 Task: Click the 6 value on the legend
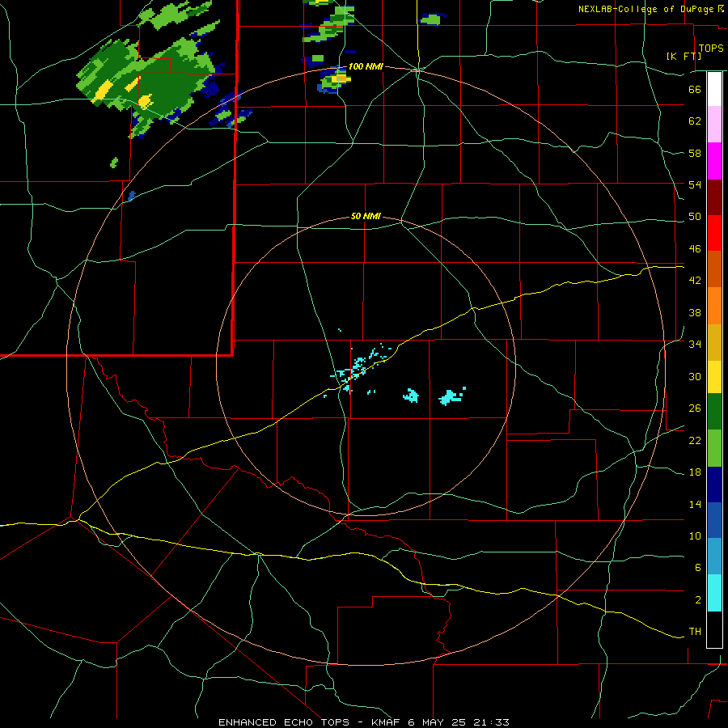point(698,568)
